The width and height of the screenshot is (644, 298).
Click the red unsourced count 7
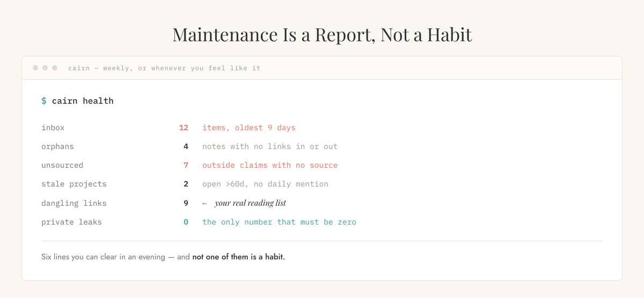pyautogui.click(x=186, y=165)
